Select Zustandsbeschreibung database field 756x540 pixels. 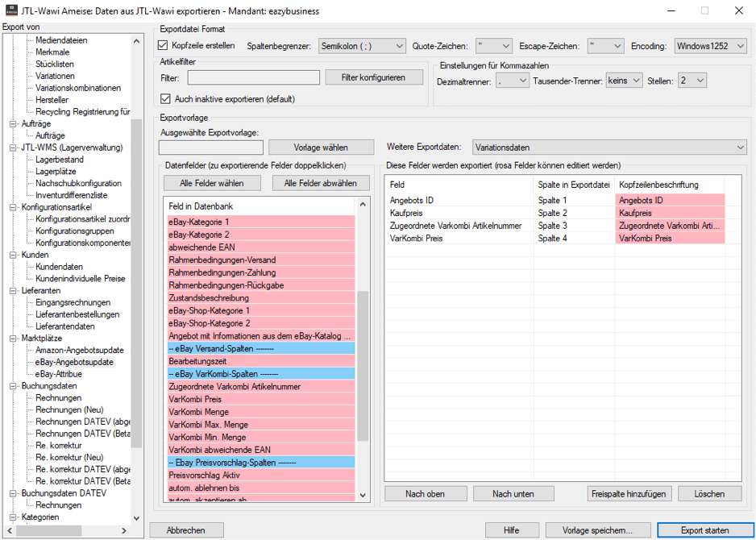coord(261,298)
